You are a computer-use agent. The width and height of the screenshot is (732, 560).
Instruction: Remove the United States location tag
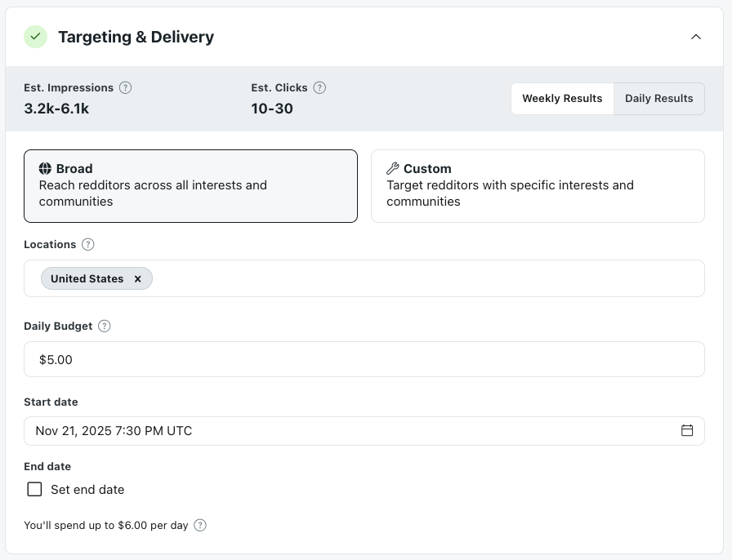(x=138, y=278)
